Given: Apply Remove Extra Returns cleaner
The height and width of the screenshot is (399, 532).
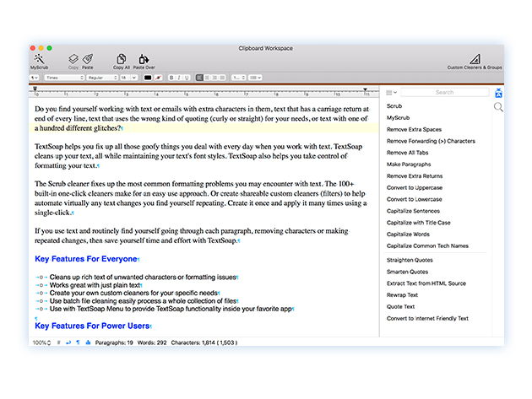Looking at the screenshot, I should 415,176.
